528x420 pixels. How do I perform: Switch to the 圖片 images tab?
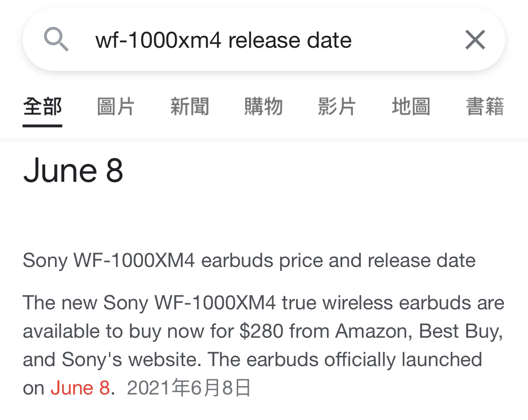pyautogui.click(x=116, y=107)
